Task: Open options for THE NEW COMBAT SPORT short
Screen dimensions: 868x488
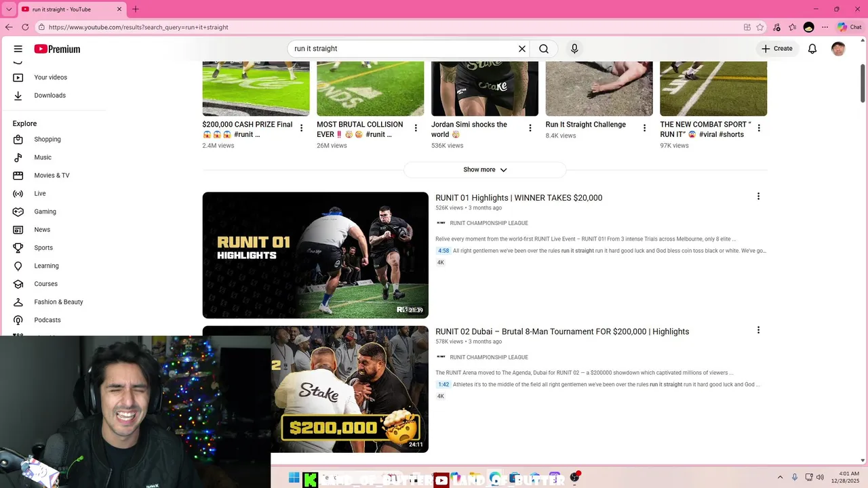Action: click(759, 128)
